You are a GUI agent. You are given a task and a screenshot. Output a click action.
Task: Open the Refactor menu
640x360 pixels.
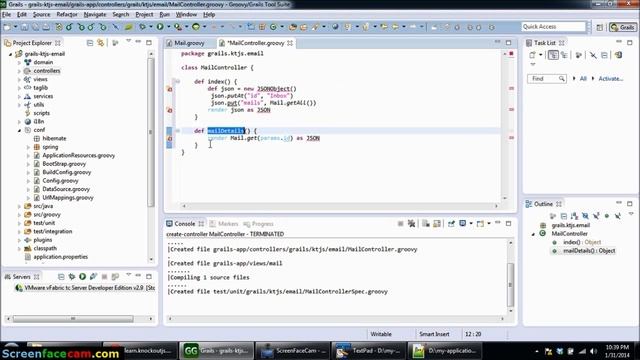(x=67, y=14)
